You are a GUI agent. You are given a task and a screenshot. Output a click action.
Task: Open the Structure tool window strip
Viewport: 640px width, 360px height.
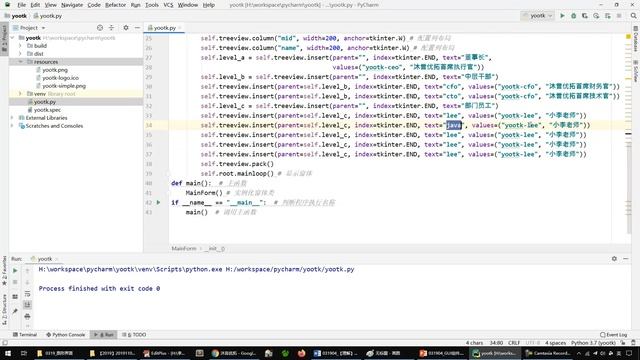4,309
